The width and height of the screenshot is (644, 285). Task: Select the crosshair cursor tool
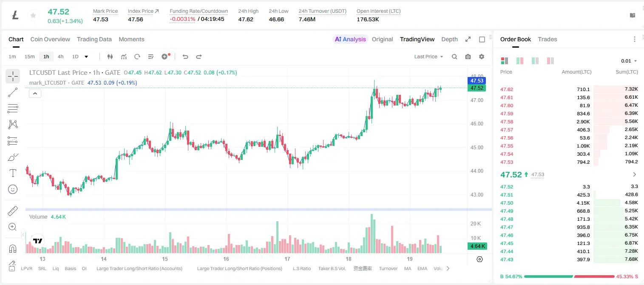[x=13, y=76]
